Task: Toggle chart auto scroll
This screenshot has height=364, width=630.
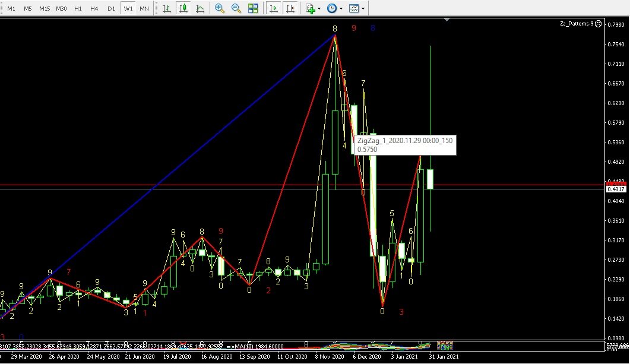Action: 274,8
